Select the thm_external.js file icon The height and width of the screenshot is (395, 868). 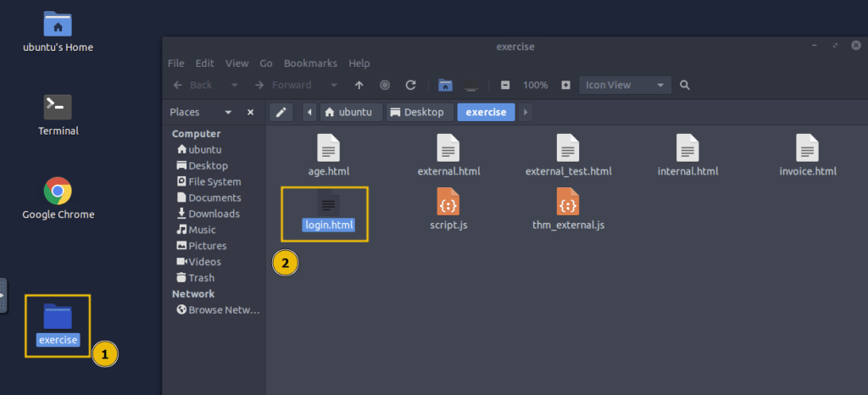(x=568, y=202)
